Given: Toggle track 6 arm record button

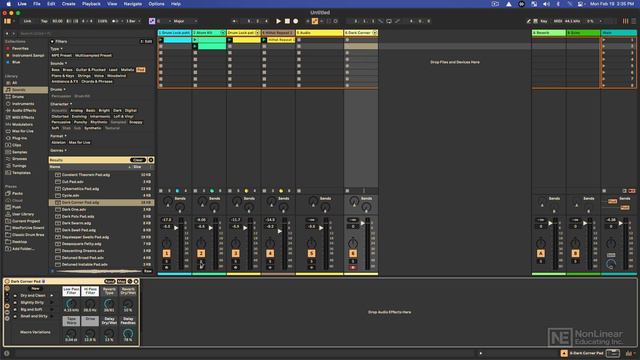Looking at the screenshot, I should tap(353, 267).
